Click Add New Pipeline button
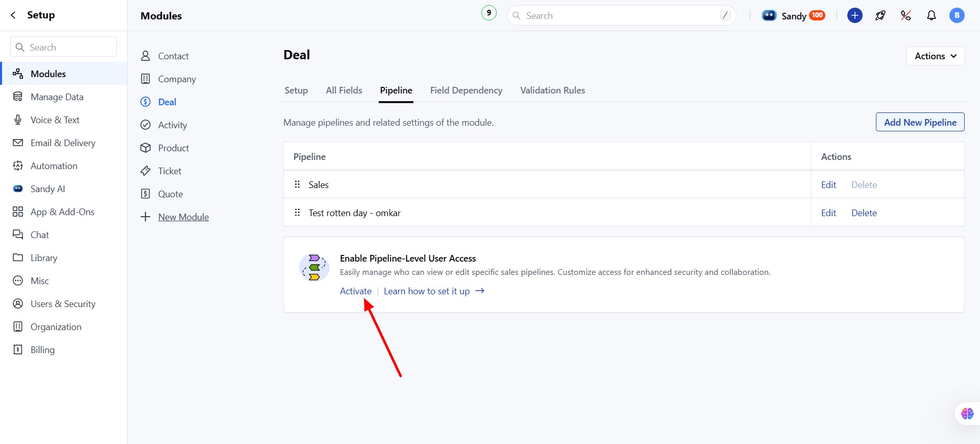980x444 pixels. (920, 122)
